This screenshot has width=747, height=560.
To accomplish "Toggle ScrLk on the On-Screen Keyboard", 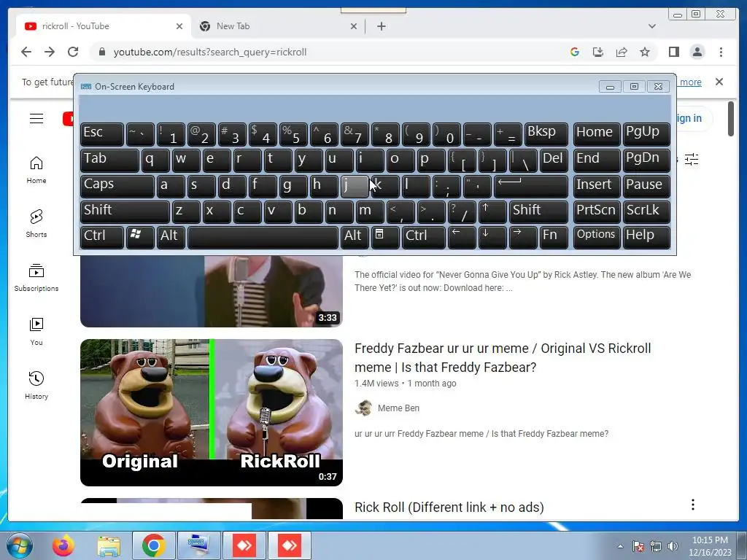I will coord(646,211).
